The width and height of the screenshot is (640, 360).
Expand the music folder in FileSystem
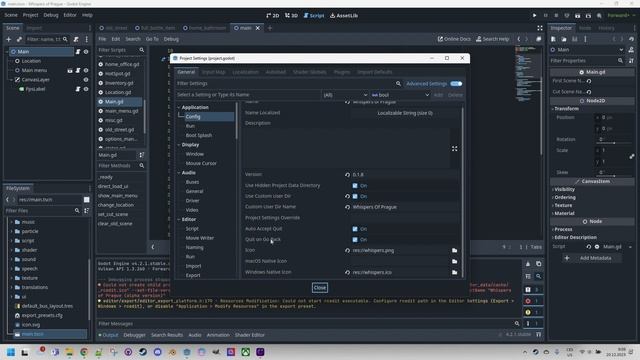tap(11, 222)
